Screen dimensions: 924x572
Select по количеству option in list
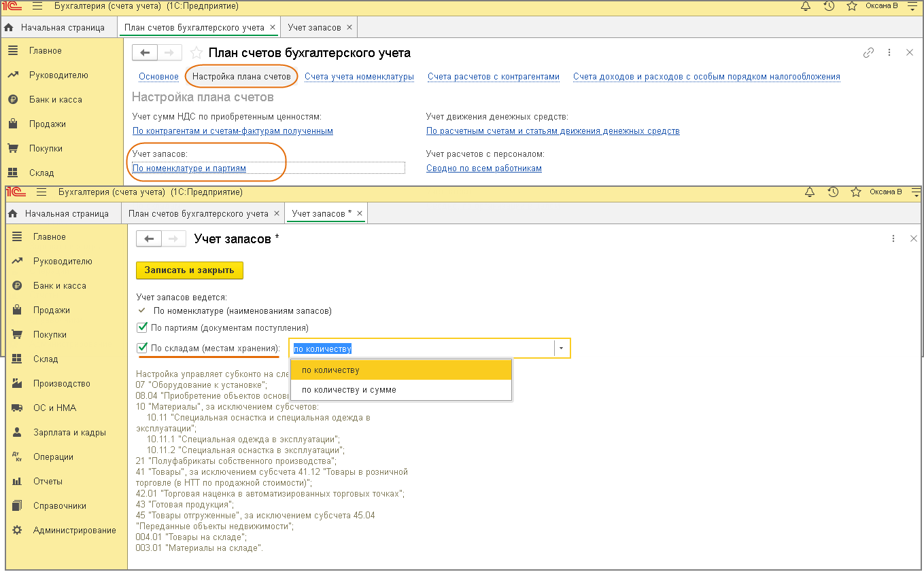(400, 370)
